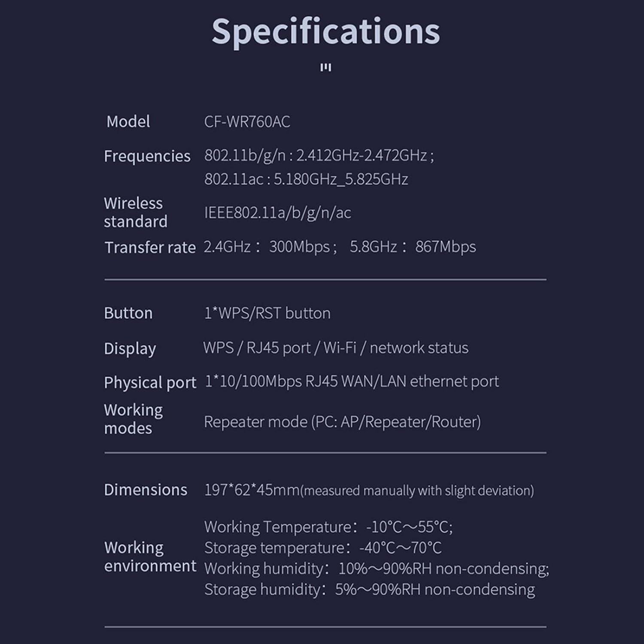644x644 pixels.
Task: Click the Working Temperature line
Action: (x=328, y=527)
